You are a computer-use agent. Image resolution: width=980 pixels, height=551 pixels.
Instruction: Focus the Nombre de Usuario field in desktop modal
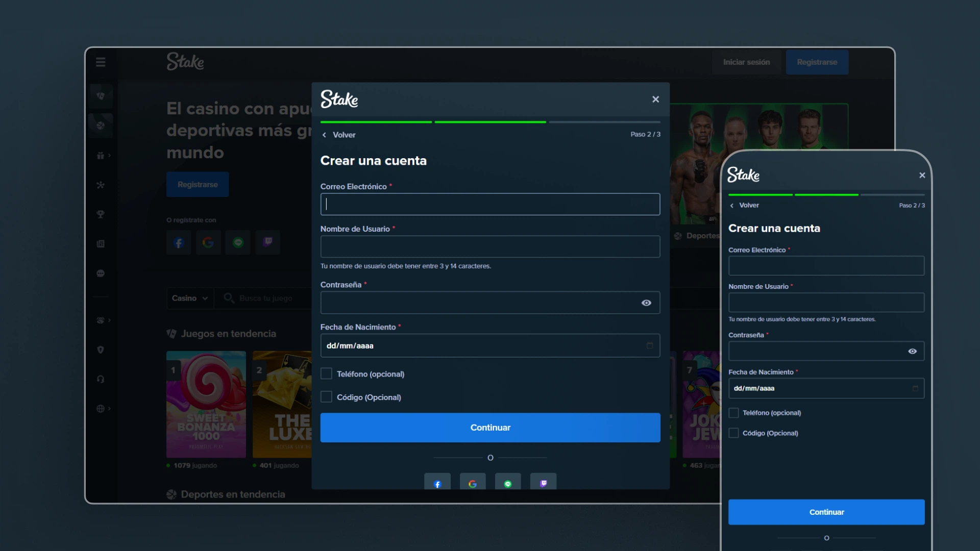(x=490, y=246)
